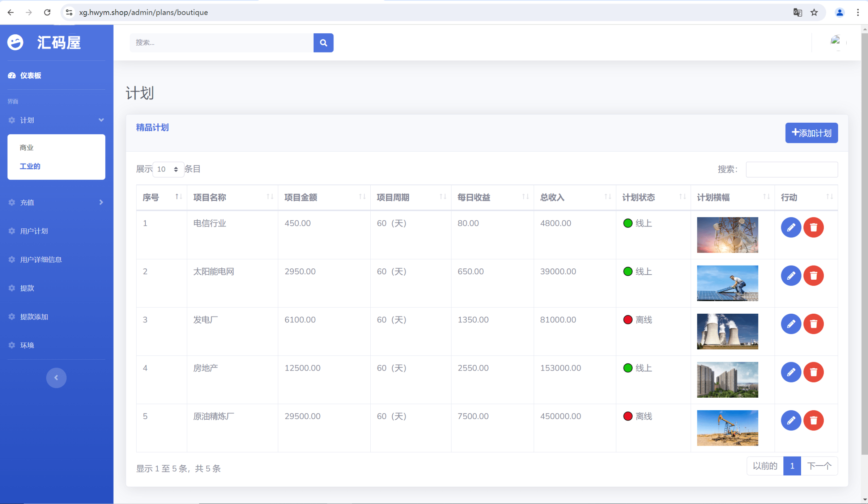Edit the 发电厂 plan with pencil icon
This screenshot has height=504, width=868.
pos(791,324)
